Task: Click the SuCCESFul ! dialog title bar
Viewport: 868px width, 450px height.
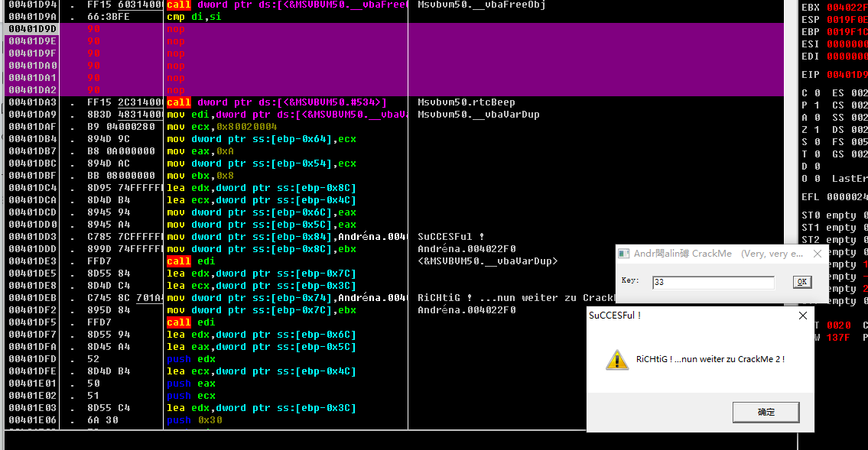Action: (x=688, y=315)
